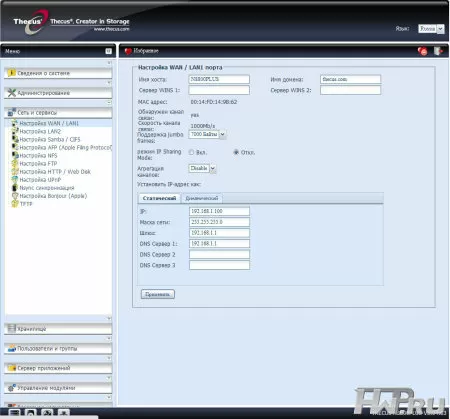The image size is (450, 419).
Task: Open Сервер приложений section
Action: [58, 368]
